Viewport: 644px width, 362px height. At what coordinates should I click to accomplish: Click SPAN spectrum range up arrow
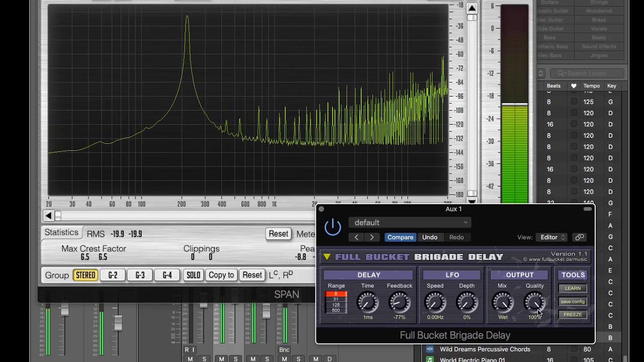point(472,8)
